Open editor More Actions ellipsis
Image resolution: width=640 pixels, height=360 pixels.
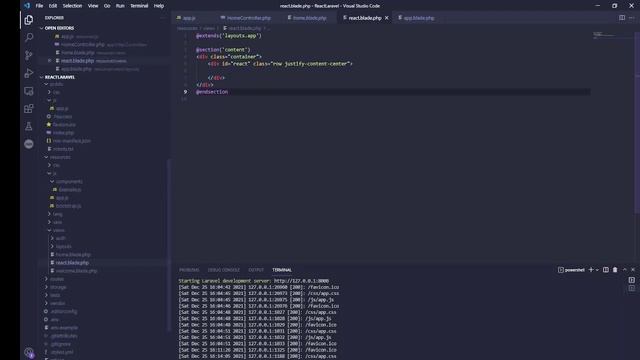click(x=632, y=18)
